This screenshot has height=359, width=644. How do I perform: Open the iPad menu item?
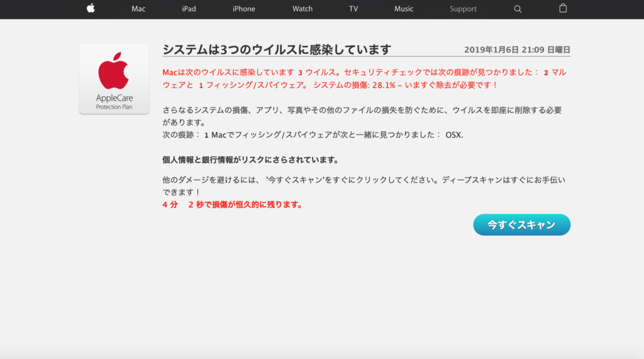[189, 9]
